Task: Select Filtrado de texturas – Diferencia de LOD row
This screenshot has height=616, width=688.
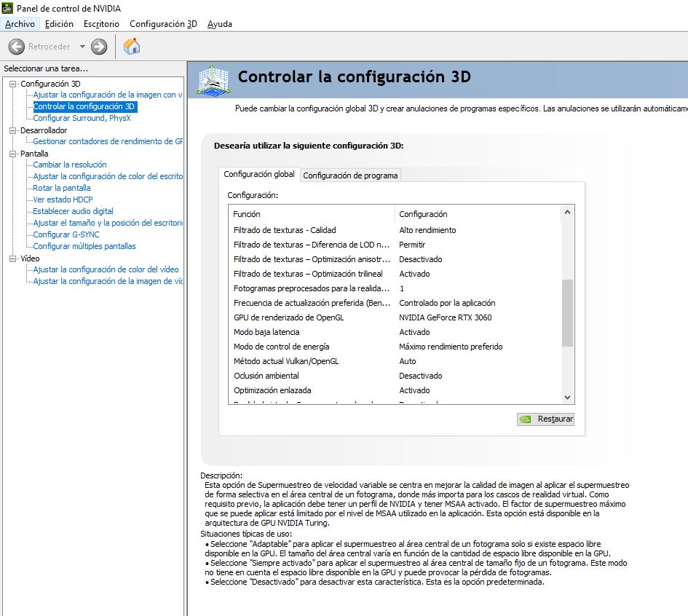Action: pyautogui.click(x=395, y=245)
